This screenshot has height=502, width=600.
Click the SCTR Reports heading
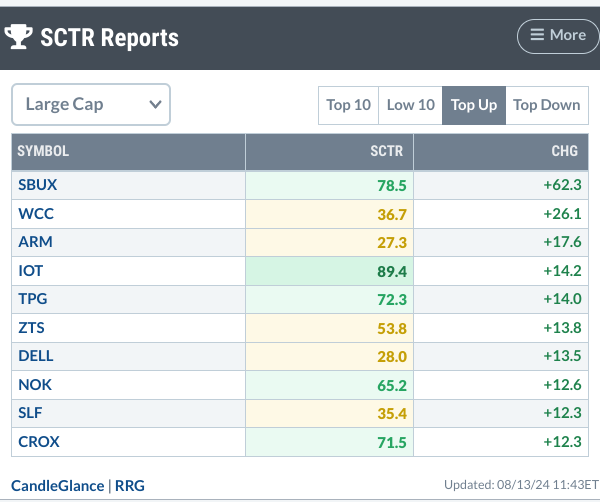pos(109,37)
